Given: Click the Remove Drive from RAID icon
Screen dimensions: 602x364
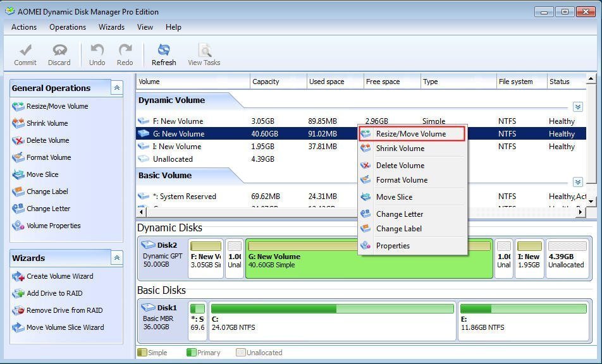Looking at the screenshot, I should [18, 310].
